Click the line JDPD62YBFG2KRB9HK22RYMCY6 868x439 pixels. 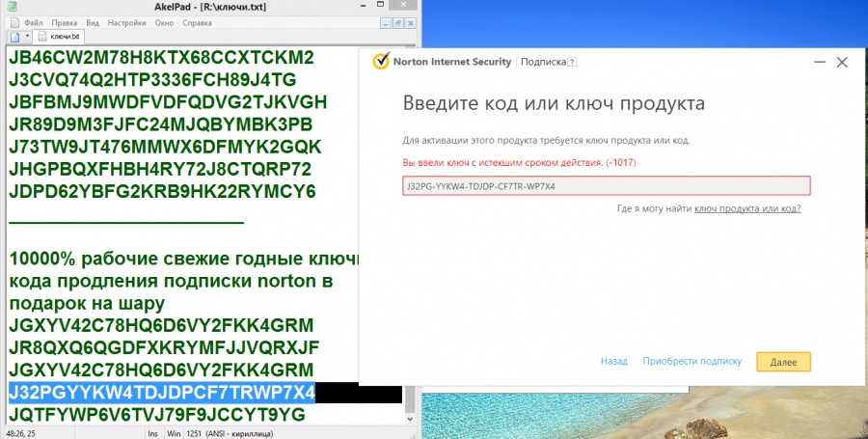tap(162, 192)
